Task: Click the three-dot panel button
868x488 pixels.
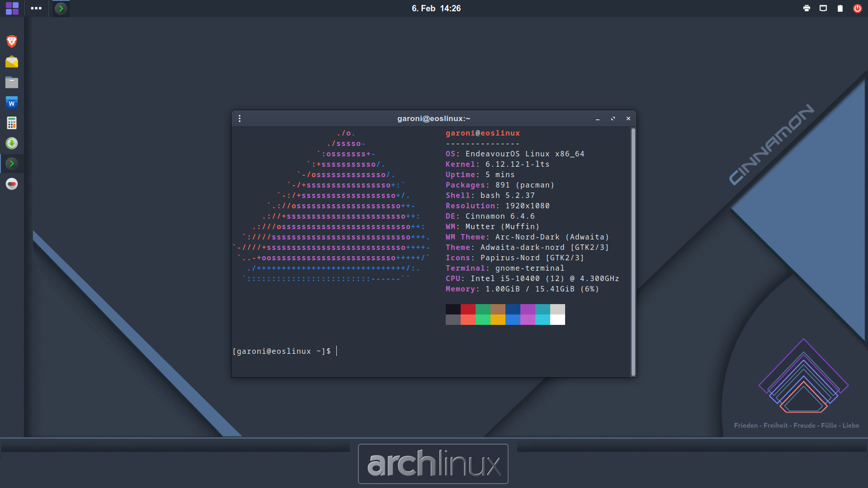Action: (x=36, y=8)
